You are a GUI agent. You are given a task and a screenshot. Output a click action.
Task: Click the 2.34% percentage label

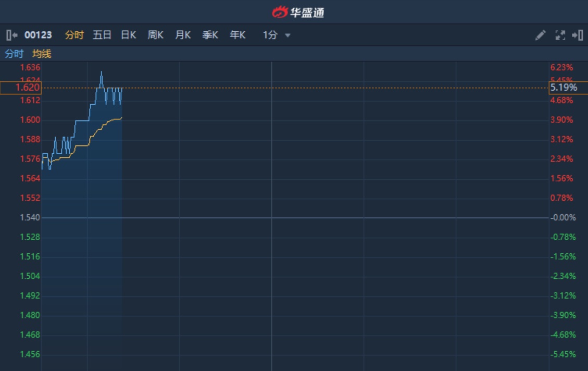tap(562, 159)
